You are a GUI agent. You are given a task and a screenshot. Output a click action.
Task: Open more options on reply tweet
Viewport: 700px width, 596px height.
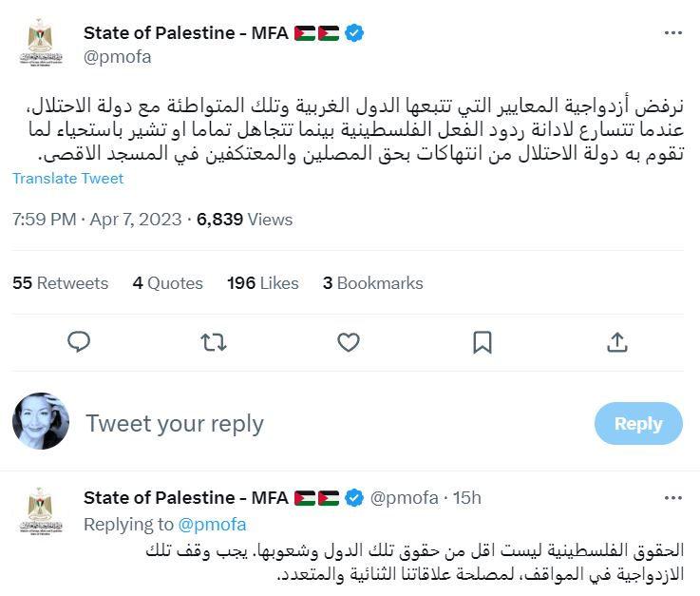point(673,497)
